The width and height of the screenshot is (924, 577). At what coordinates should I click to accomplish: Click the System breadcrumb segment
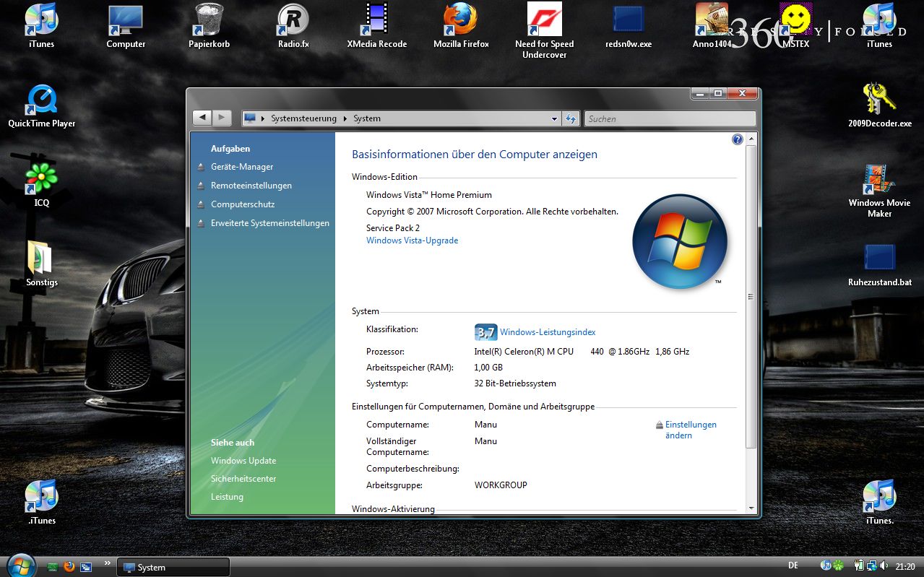[367, 118]
